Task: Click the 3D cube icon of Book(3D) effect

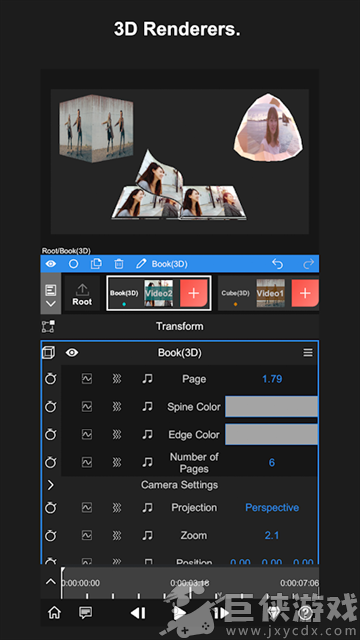Action: click(49, 353)
